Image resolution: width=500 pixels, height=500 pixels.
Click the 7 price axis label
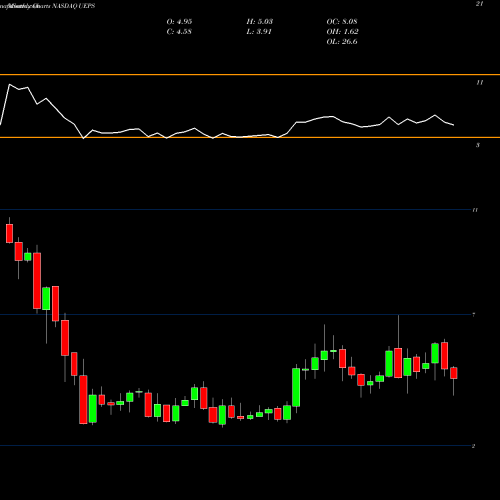pyautogui.click(x=474, y=315)
